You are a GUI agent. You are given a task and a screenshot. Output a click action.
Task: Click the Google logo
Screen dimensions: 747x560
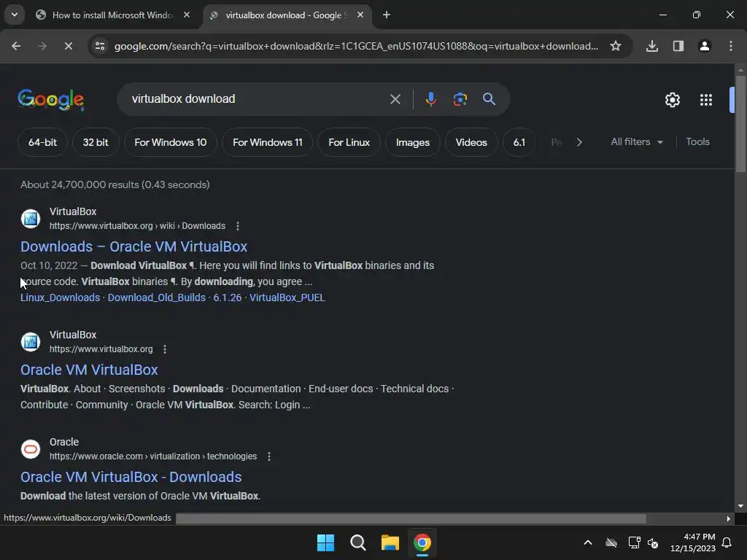click(51, 99)
